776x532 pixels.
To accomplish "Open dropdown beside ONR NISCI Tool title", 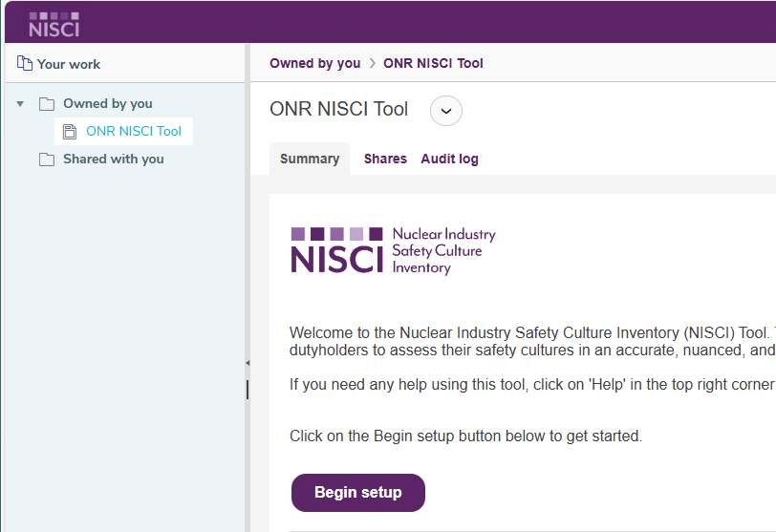I will click(x=446, y=111).
